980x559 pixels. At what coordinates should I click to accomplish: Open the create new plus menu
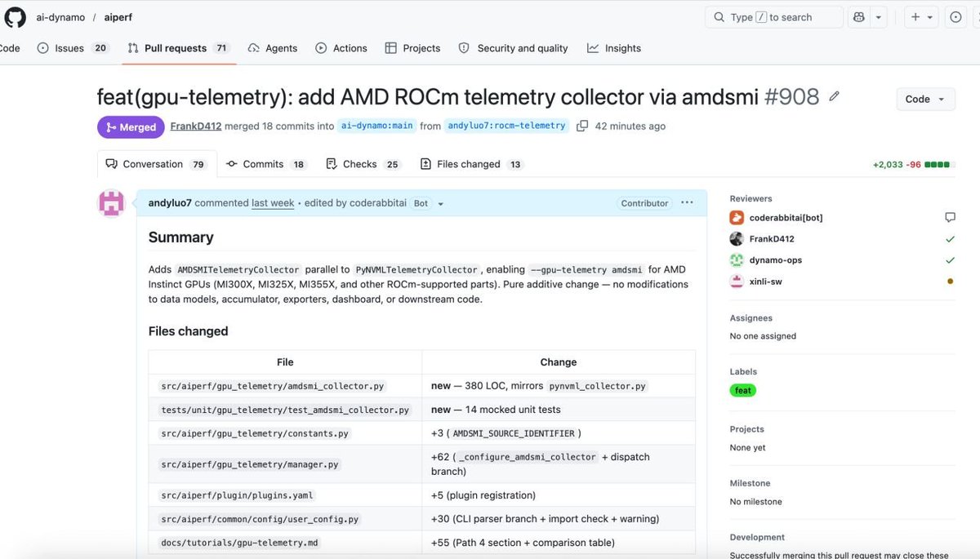tap(920, 17)
